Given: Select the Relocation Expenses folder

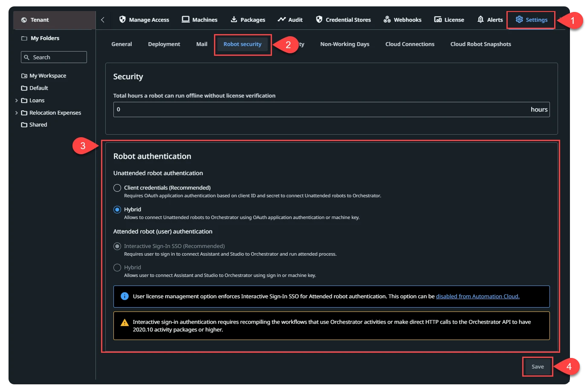Looking at the screenshot, I should [55, 113].
